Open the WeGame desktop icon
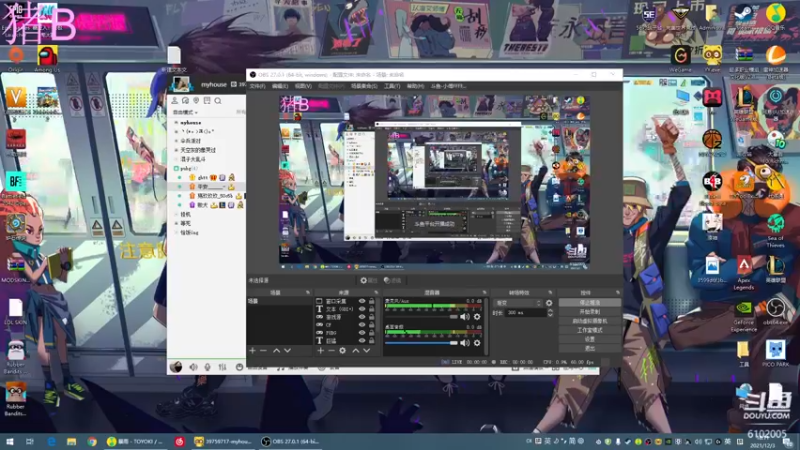 click(x=680, y=58)
